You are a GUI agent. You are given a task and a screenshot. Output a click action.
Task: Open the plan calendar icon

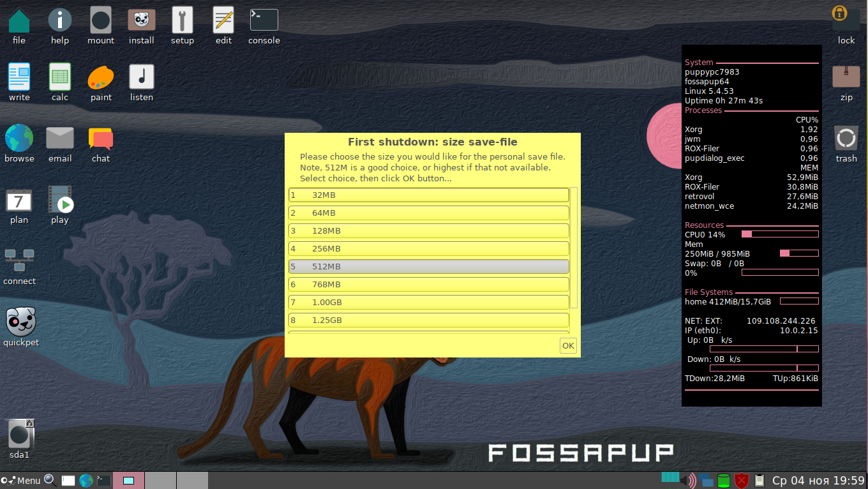[x=19, y=200]
